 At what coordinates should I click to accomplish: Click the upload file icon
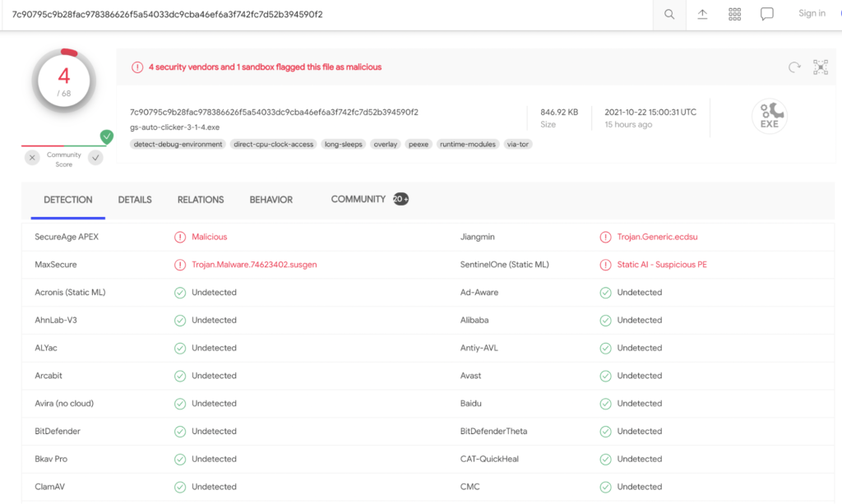tap(702, 15)
